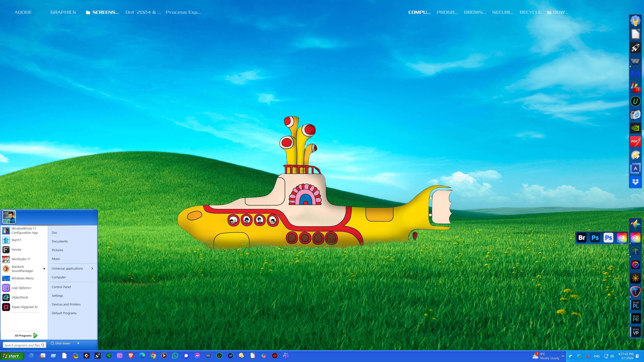Switch input language via ENG indicator
Screen dimensions: 644x362
[x=597, y=356]
